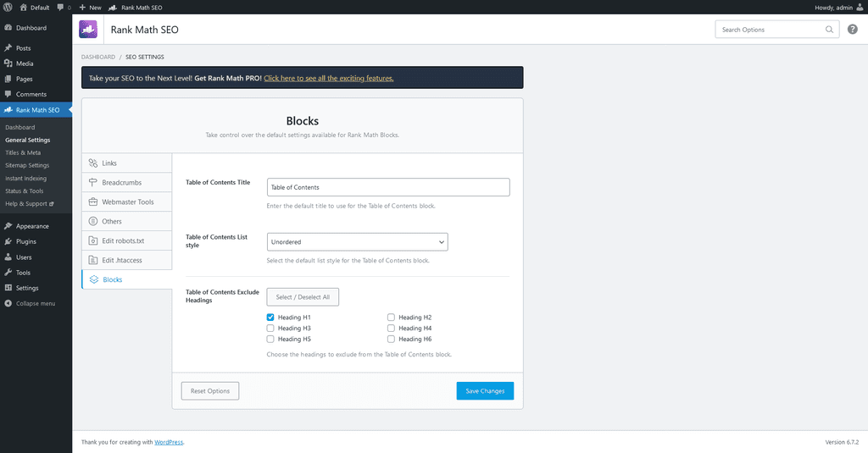The height and width of the screenshot is (453, 868).
Task: Click Select / Deselect All button
Action: click(303, 297)
